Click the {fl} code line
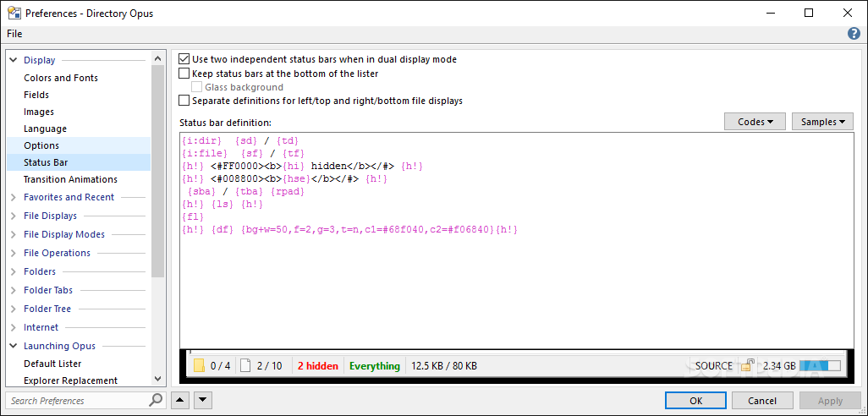868x416 pixels. pos(193,216)
